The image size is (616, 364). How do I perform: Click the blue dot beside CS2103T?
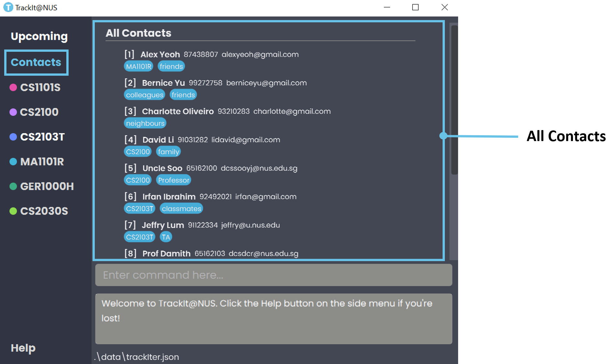13,137
